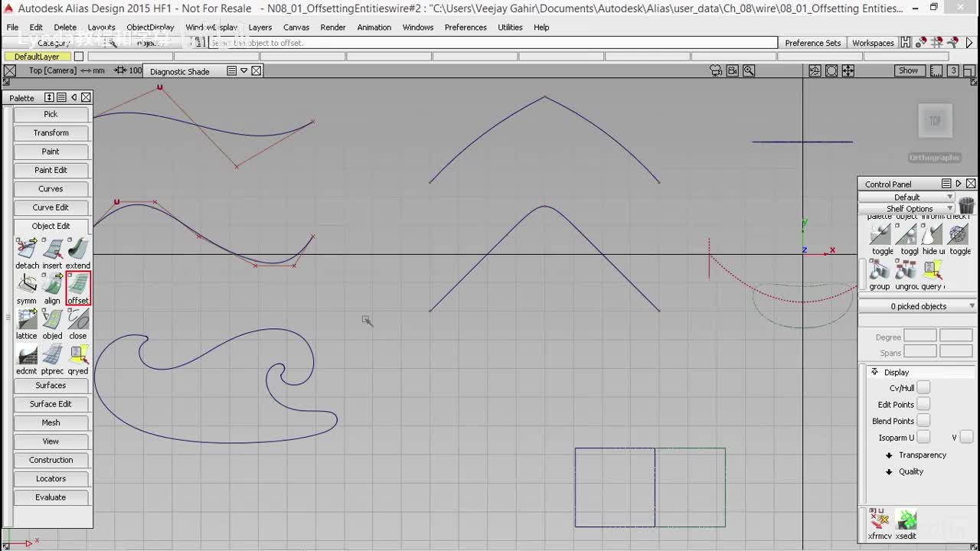980x551 pixels.
Task: Open the Evaluate palette section
Action: click(51, 497)
